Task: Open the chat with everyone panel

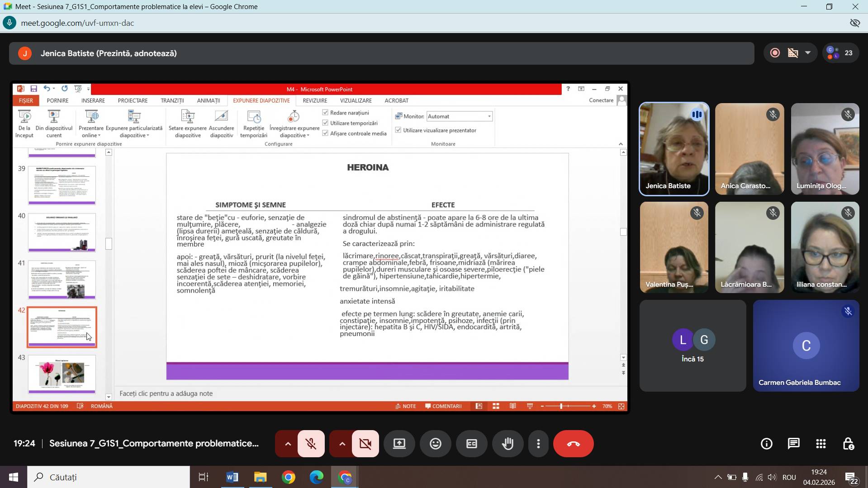Action: pyautogui.click(x=793, y=444)
